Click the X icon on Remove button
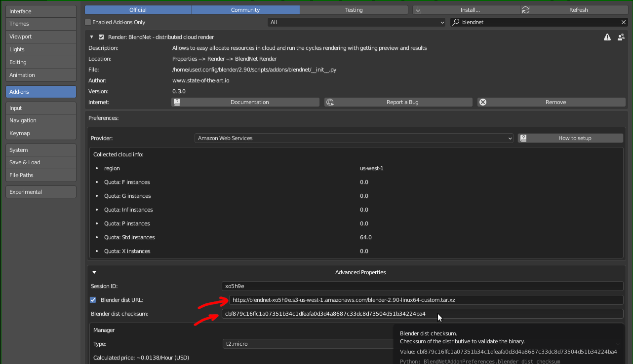The height and width of the screenshot is (364, 633). coord(483,102)
